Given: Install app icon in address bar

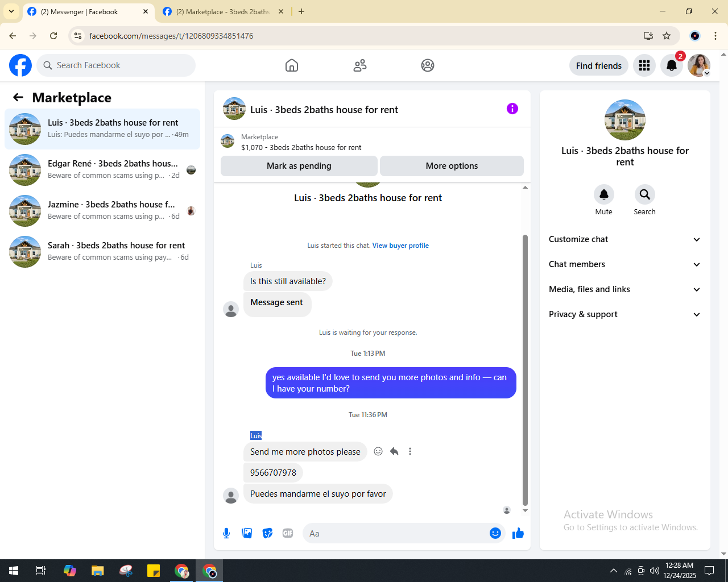Looking at the screenshot, I should click(x=648, y=36).
